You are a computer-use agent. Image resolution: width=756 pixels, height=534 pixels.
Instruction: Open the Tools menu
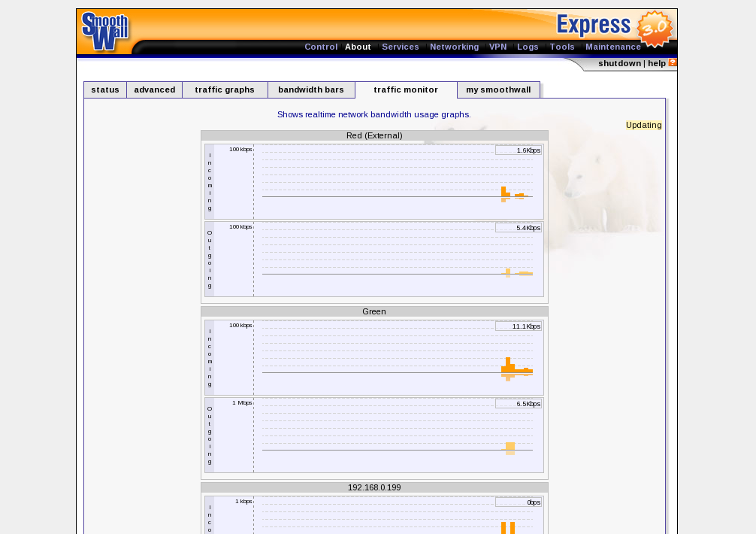click(x=562, y=47)
